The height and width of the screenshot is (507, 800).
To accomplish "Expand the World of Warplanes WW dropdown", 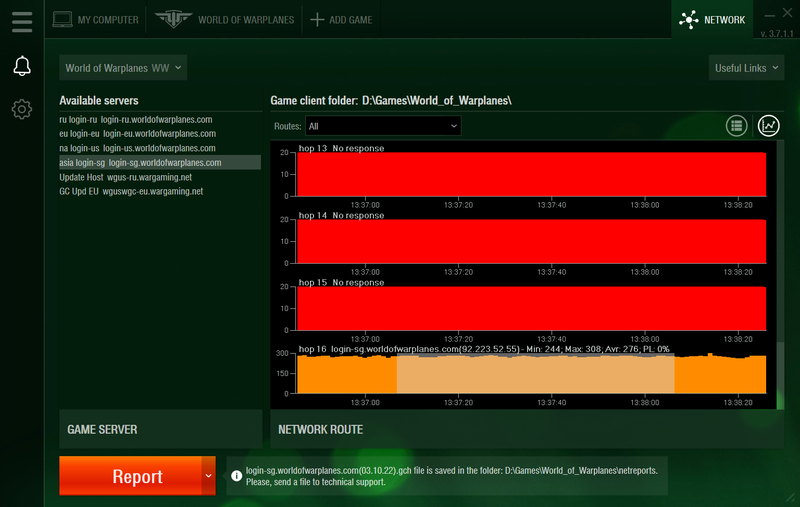I will (123, 68).
